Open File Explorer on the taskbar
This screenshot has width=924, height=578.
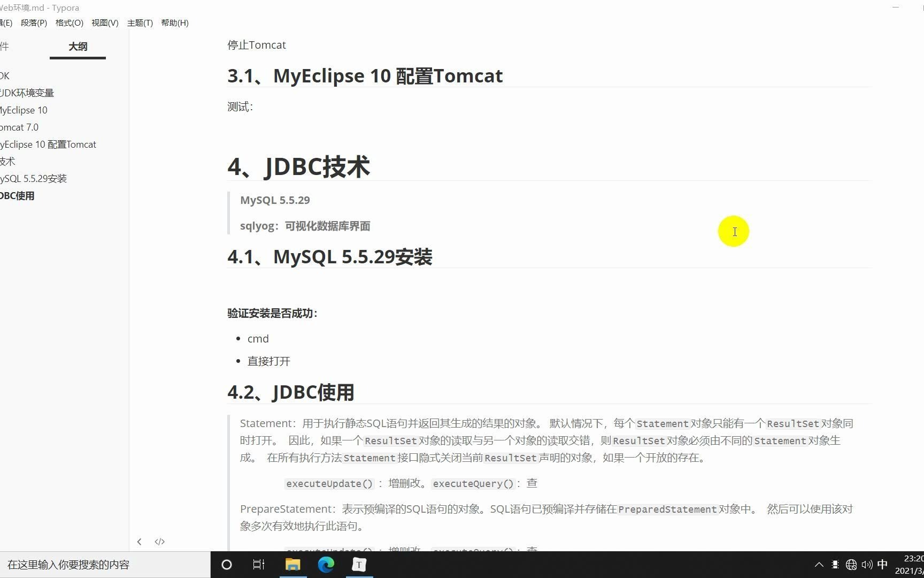292,565
